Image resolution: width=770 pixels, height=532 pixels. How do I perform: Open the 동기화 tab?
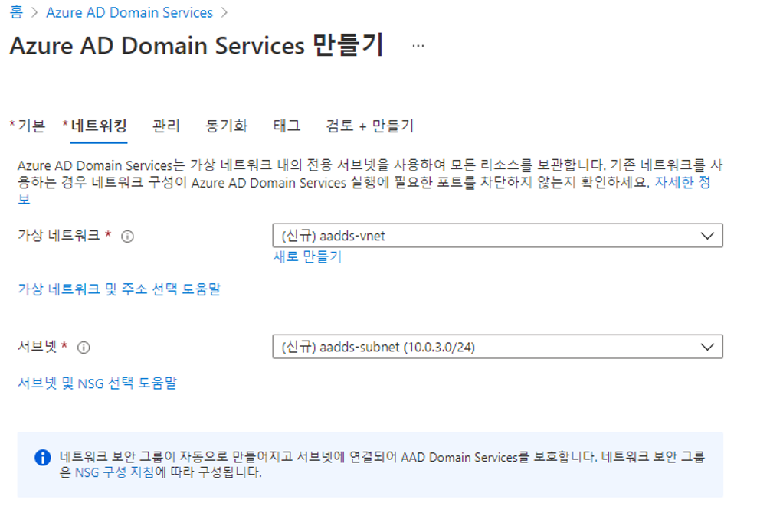[226, 126]
